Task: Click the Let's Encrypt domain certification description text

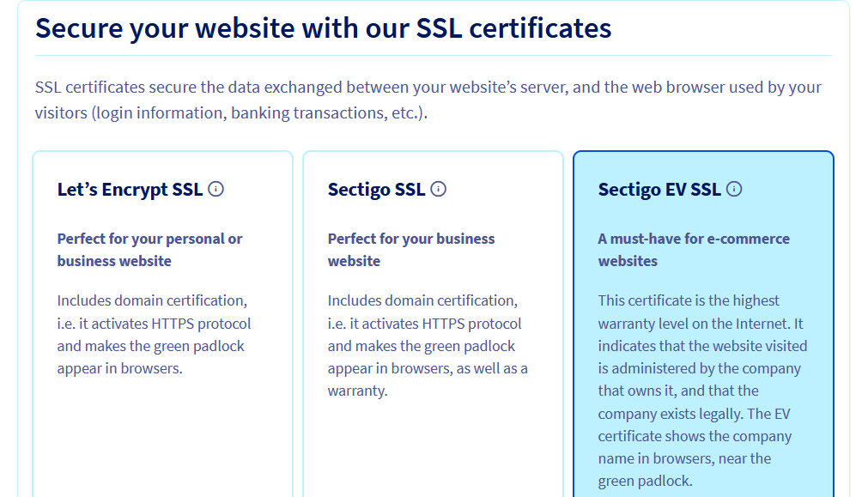Action: tap(153, 334)
